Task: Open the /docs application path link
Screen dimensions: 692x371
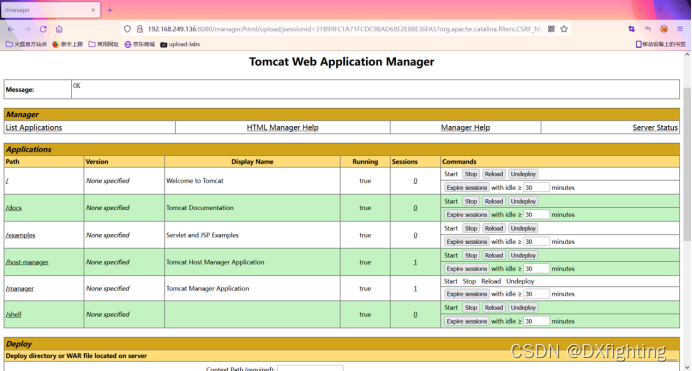Action: [x=14, y=208]
